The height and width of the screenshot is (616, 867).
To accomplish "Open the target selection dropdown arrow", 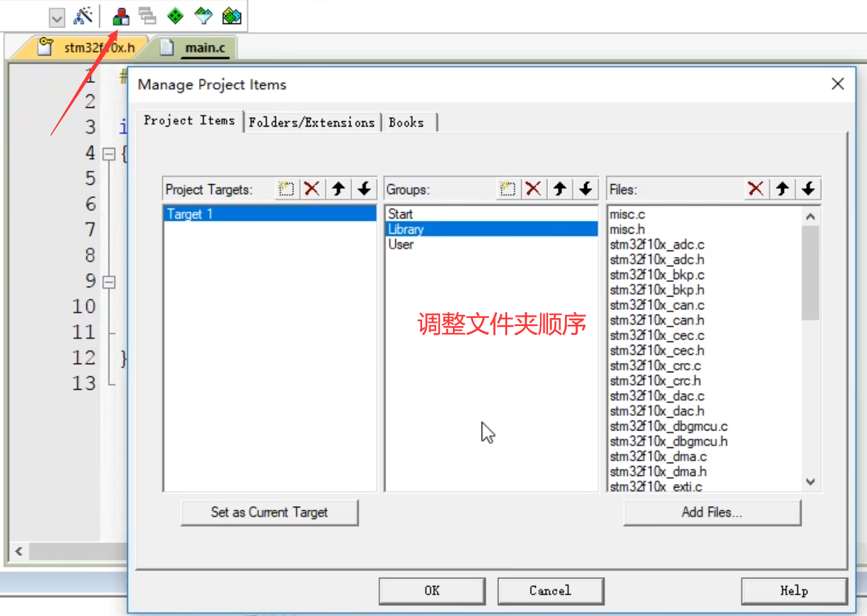I will (x=57, y=17).
